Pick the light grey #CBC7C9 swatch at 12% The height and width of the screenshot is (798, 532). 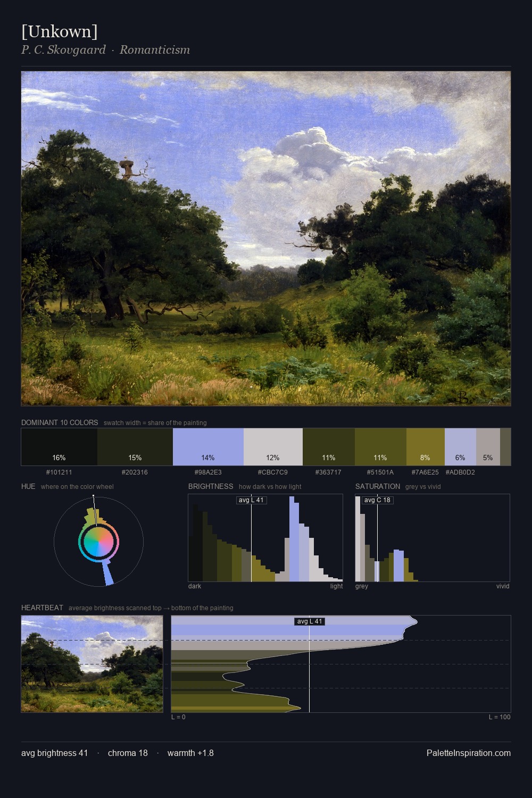[273, 447]
